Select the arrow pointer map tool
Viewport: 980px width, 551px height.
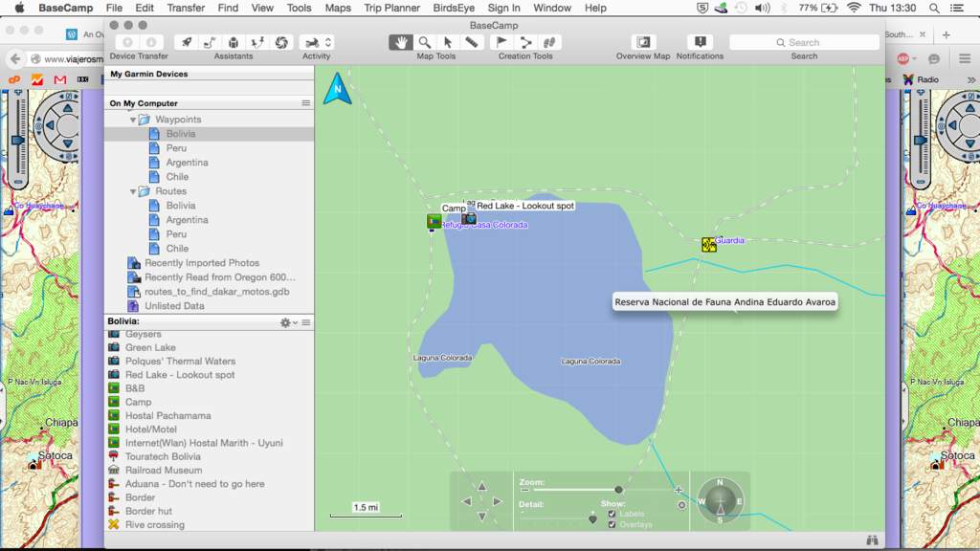(x=448, y=42)
